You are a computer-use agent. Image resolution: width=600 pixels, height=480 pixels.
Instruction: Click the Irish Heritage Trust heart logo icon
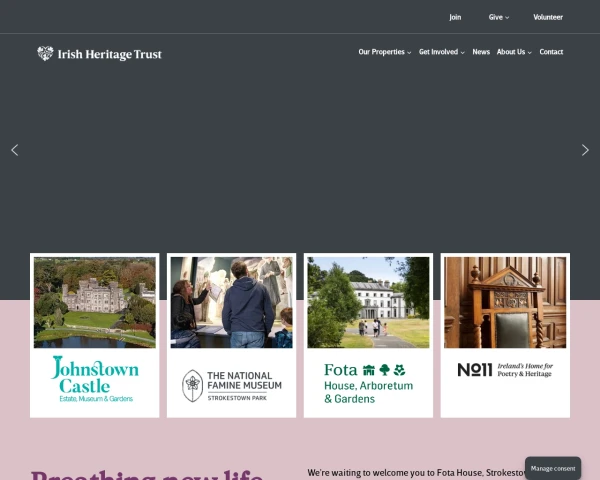[x=45, y=54]
